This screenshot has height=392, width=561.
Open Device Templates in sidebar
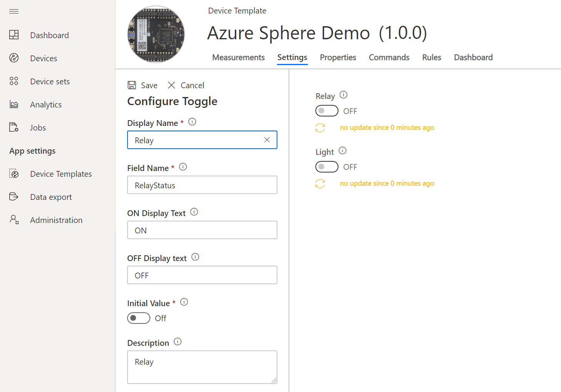pos(61,174)
